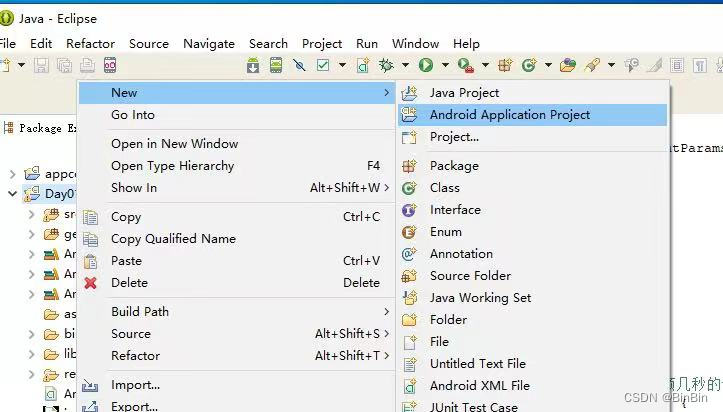Open the Source menu in menu bar

[149, 44]
